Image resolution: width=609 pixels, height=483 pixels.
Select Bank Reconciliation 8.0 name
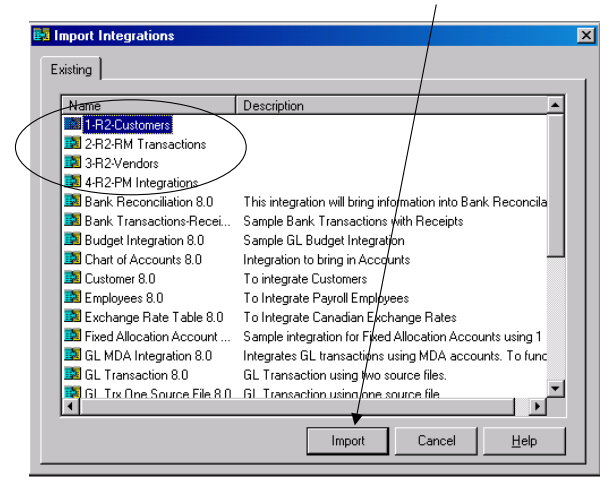coord(149,202)
